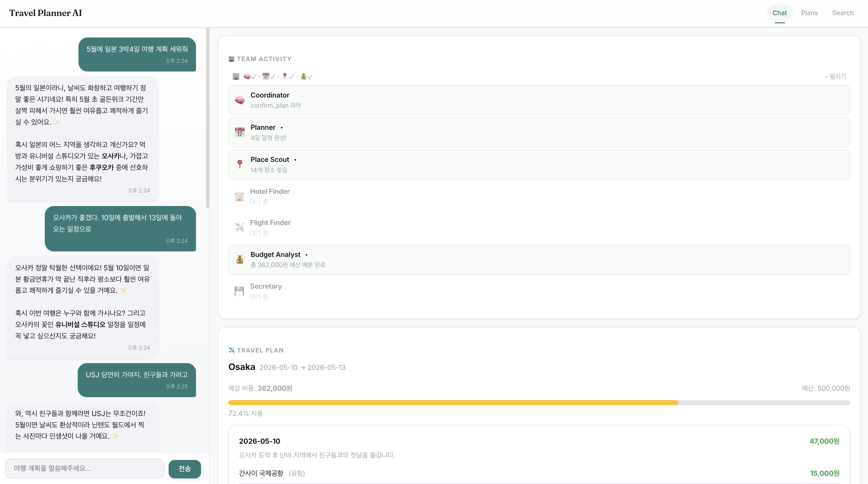Click the Hotel Finder building icon
This screenshot has width=868, height=484.
[x=239, y=196]
